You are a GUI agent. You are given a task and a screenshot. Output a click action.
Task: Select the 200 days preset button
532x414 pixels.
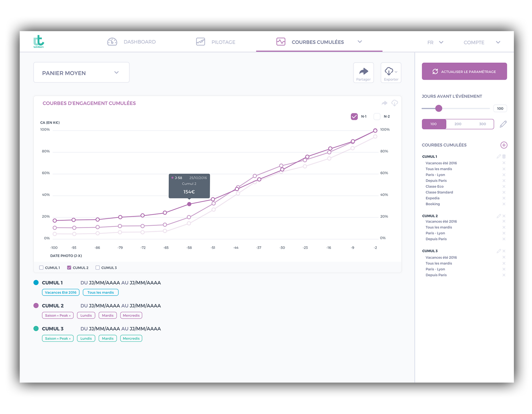[458, 124]
